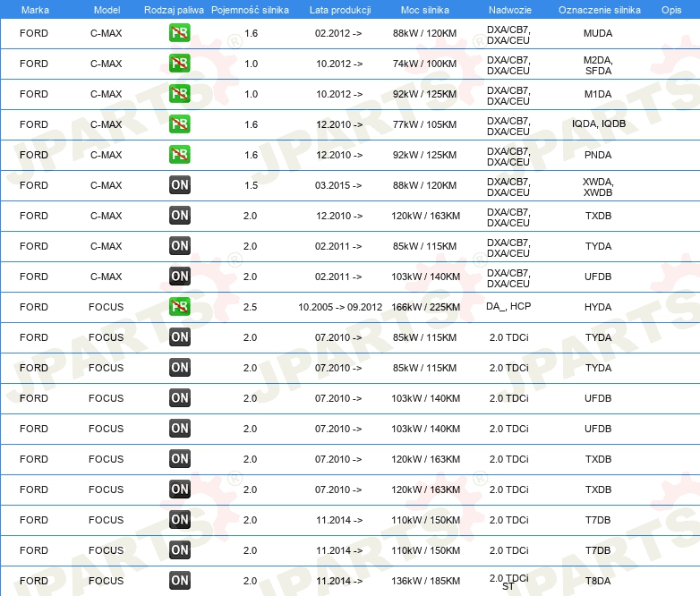Image resolution: width=700 pixels, height=596 pixels.
Task: Click the engine code PNDA
Action: click(598, 155)
